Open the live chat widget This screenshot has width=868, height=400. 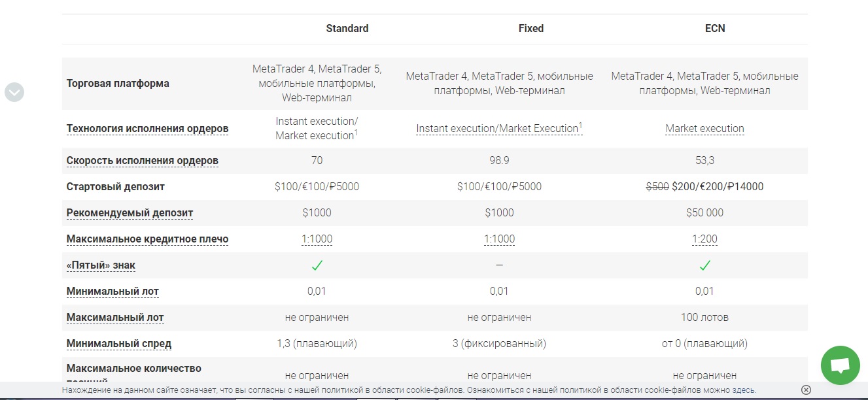(840, 365)
